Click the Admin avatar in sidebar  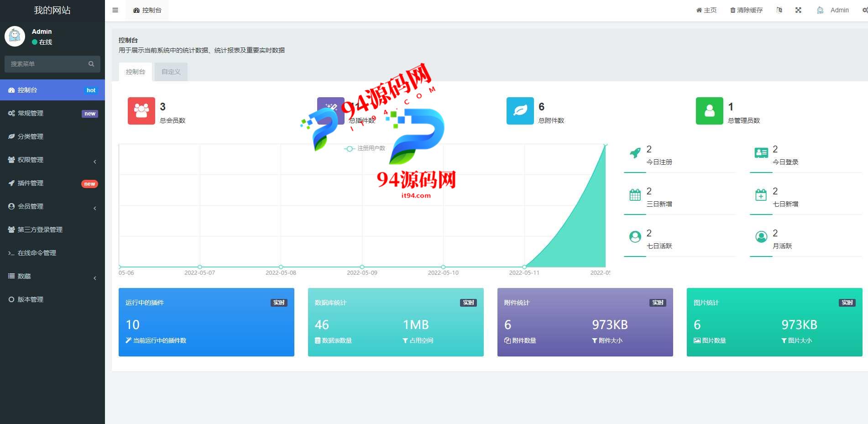pos(15,36)
